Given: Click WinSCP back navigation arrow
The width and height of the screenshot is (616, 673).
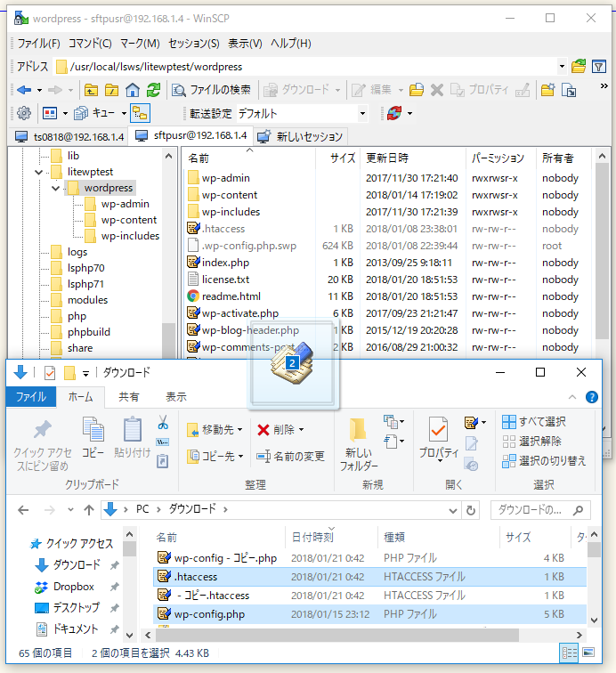Looking at the screenshot, I should [24, 90].
